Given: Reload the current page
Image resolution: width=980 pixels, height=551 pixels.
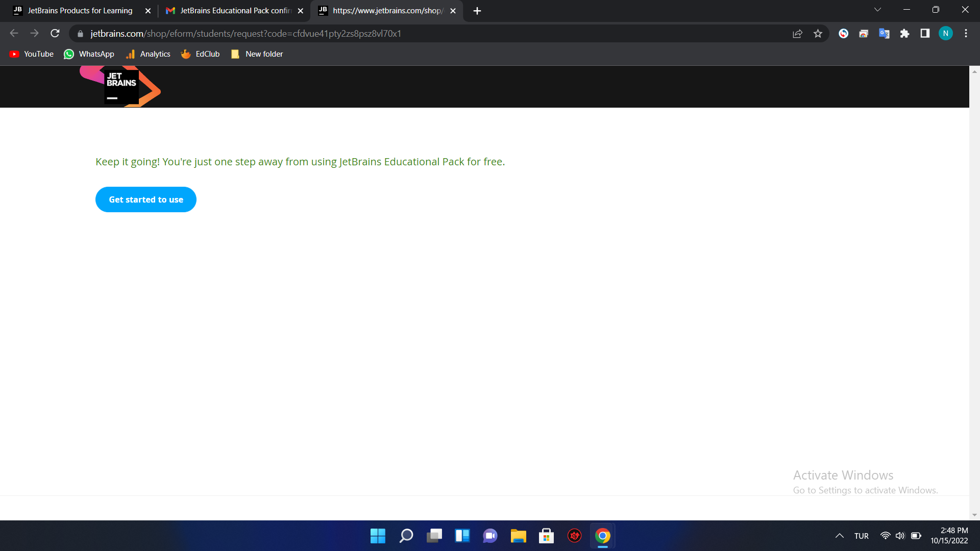Looking at the screenshot, I should [x=55, y=34].
